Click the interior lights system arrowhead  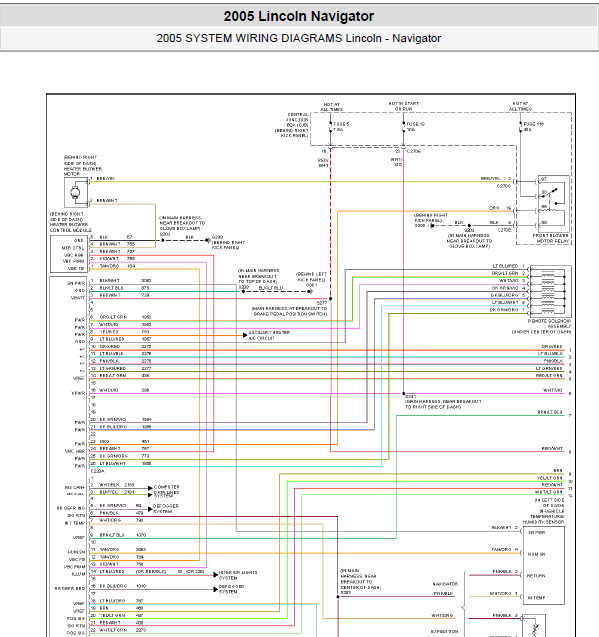[216, 575]
